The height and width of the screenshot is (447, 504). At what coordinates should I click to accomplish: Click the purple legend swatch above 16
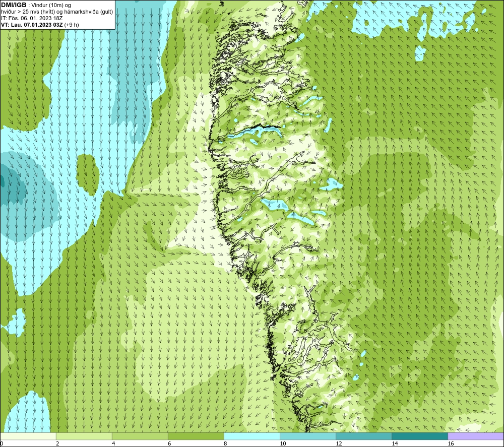pos(475,436)
